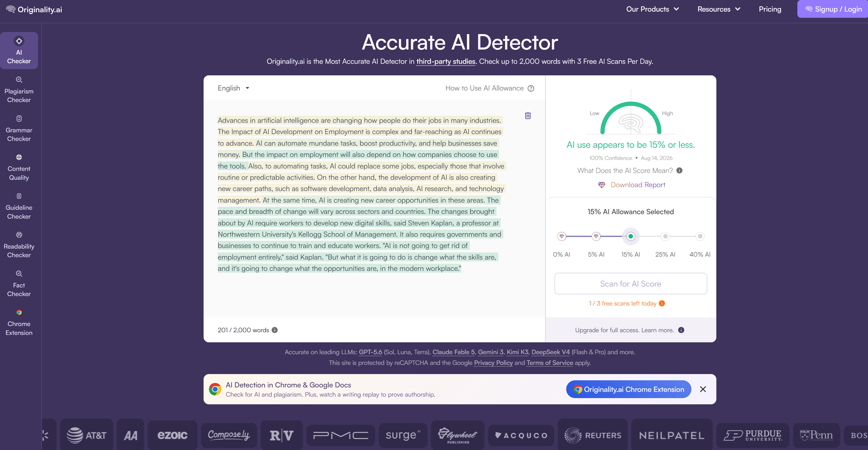Open Content Quality tool in sidebar

(x=19, y=167)
